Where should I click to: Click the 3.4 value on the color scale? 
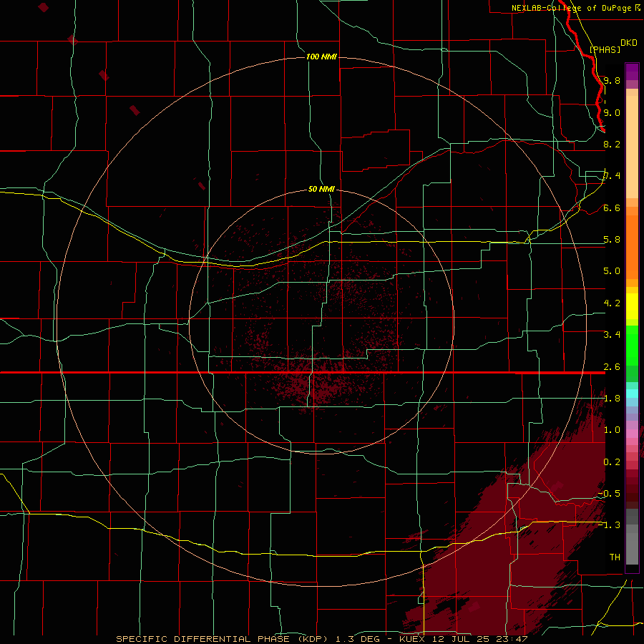[x=612, y=335]
